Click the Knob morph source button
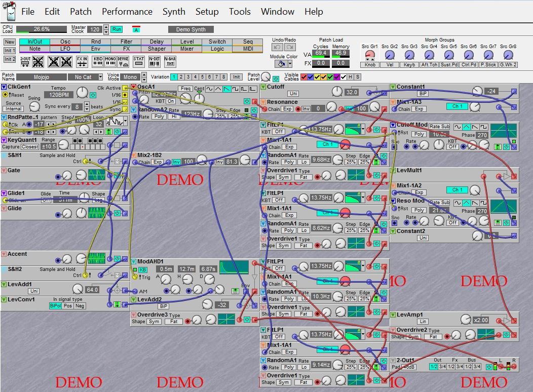 pos(370,64)
